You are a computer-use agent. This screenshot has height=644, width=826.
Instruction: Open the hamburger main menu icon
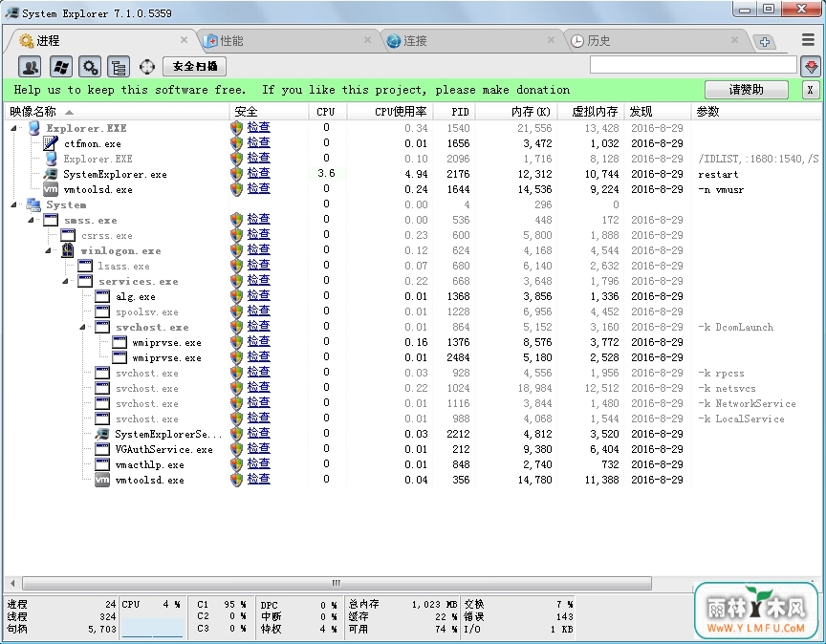(x=809, y=39)
